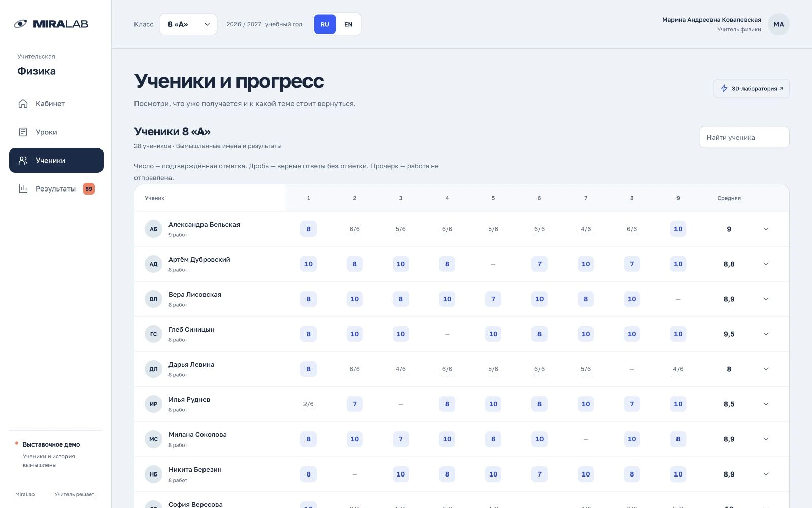Click Глеб Синицын's average 9,5
Image resolution: width=812 pixels, height=508 pixels.
click(x=729, y=334)
